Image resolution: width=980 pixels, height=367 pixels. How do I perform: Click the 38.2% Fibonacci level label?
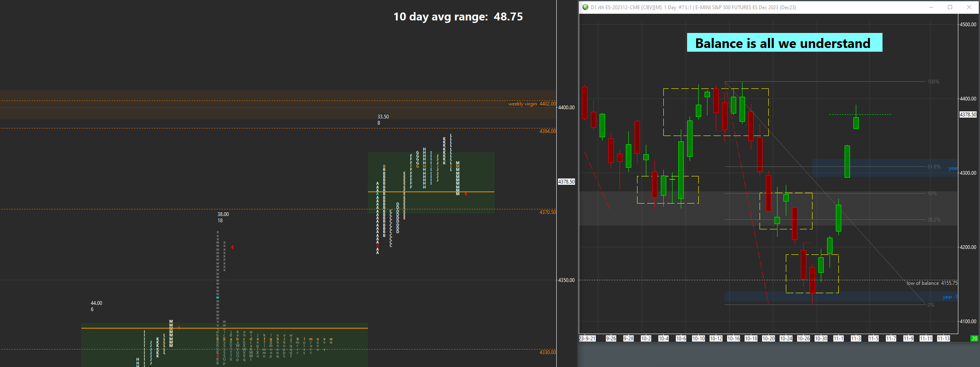[934, 220]
